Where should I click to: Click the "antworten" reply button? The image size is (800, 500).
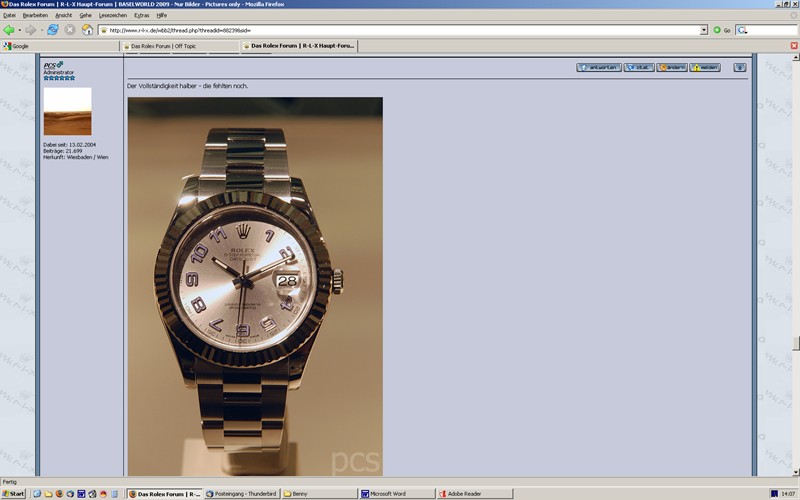point(598,68)
